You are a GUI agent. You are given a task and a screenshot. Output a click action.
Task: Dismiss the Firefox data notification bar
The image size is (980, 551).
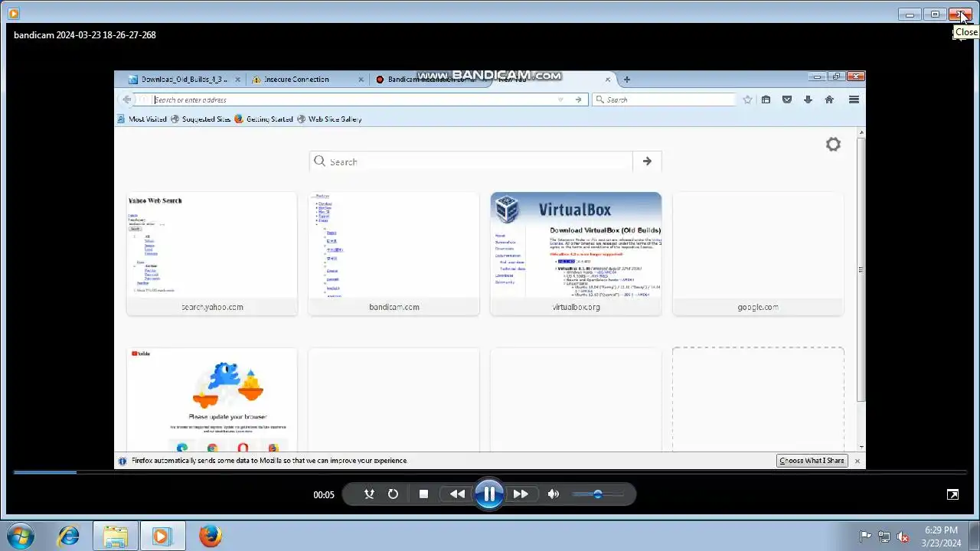(857, 461)
